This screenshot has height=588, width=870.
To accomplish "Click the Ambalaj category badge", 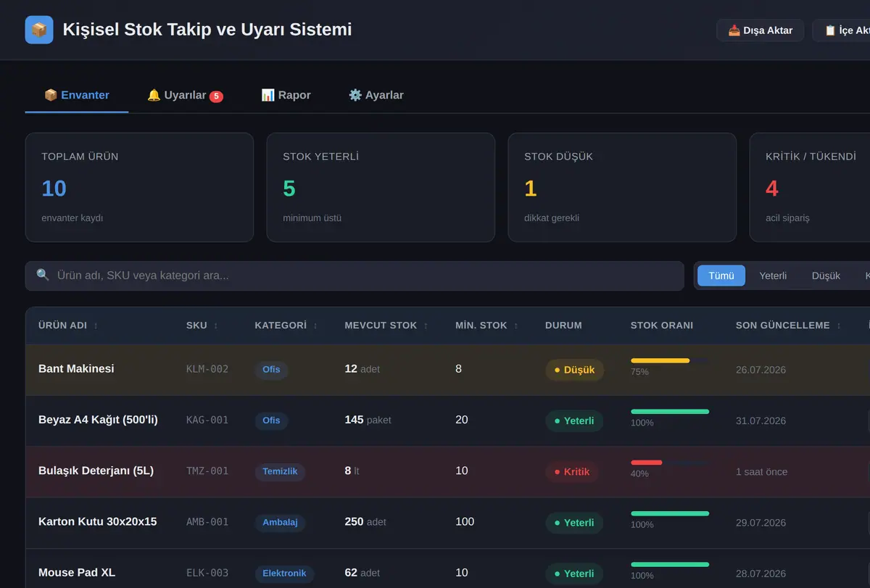I will click(280, 522).
